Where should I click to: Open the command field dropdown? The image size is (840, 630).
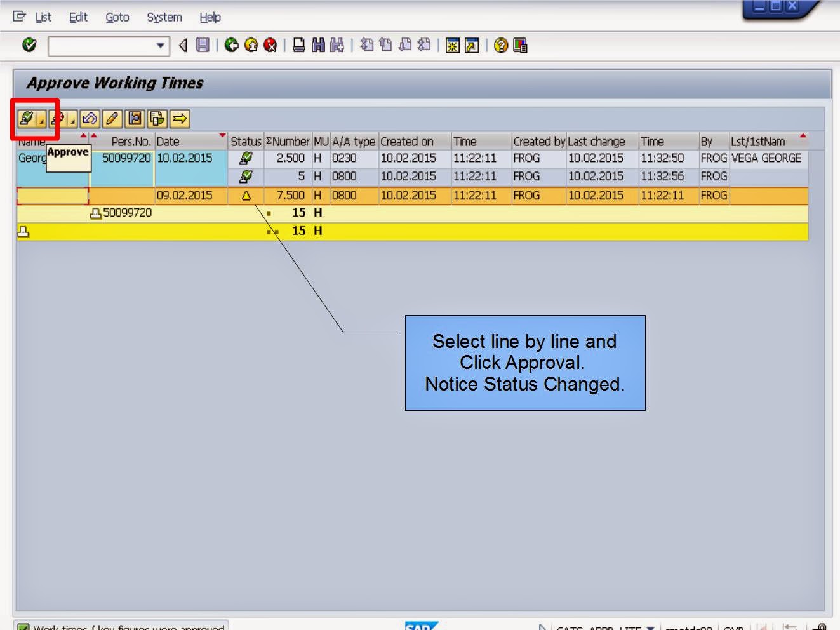coord(161,46)
